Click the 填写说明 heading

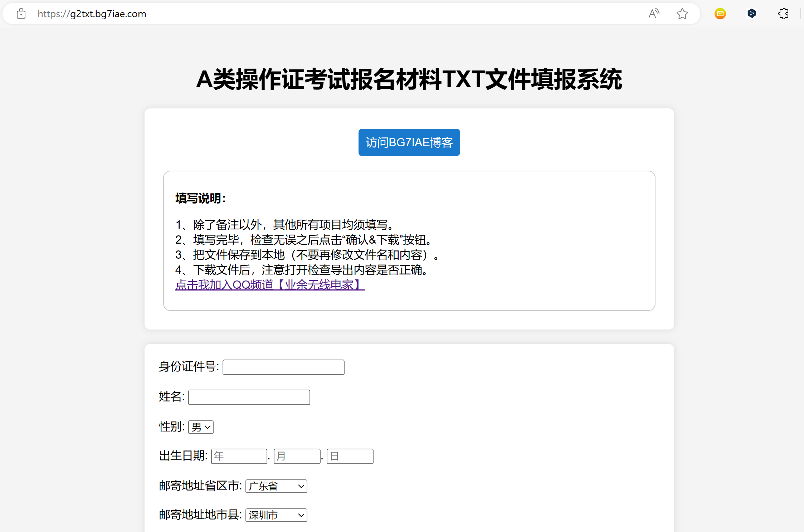200,198
